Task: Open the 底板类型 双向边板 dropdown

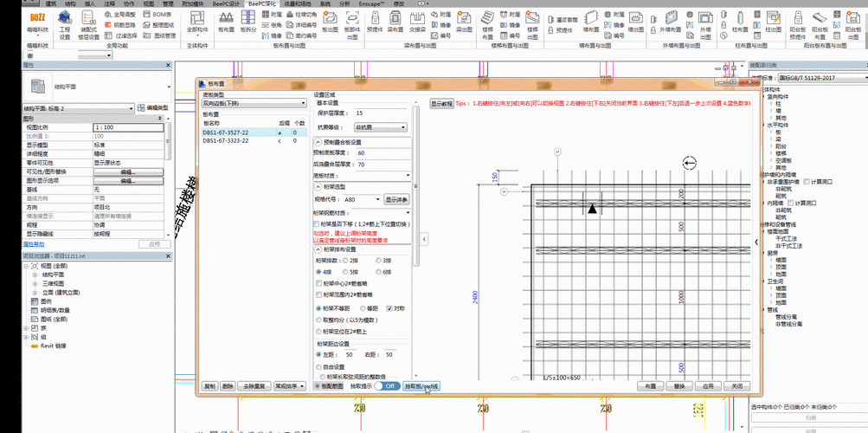Action: (x=253, y=103)
